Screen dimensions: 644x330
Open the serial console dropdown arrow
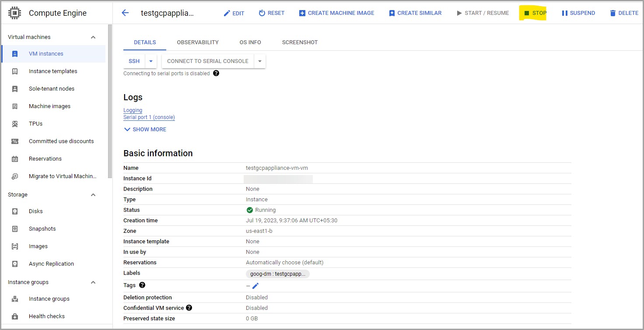[260, 61]
